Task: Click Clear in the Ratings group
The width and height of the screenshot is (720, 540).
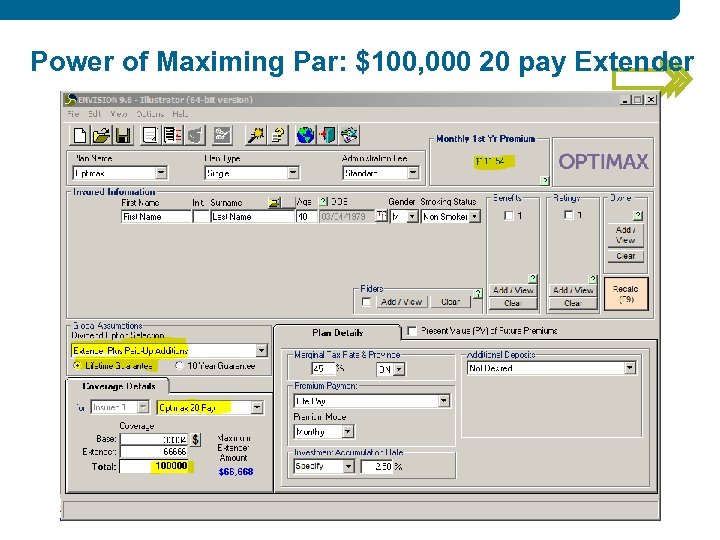Action: (x=573, y=303)
